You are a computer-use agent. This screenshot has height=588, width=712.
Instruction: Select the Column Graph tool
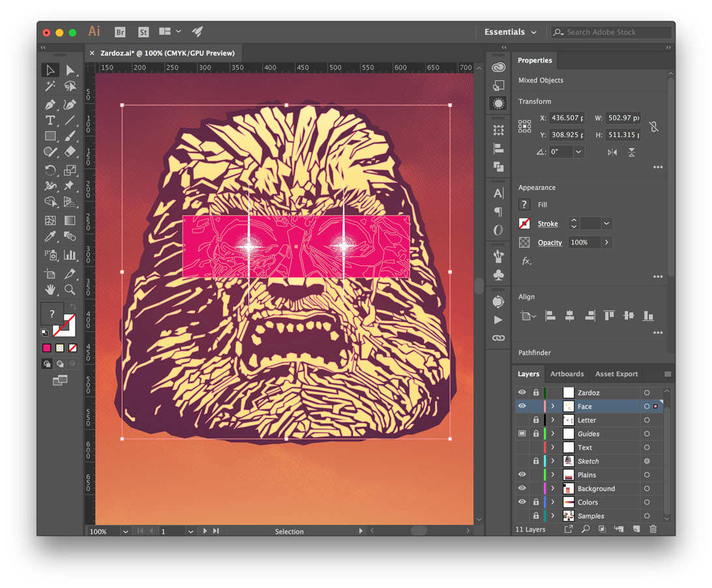click(70, 255)
